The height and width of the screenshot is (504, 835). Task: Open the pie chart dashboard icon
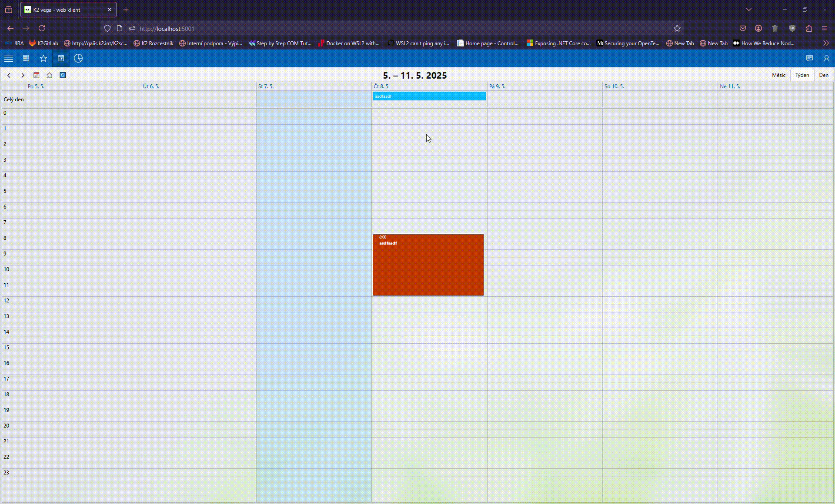(78, 58)
